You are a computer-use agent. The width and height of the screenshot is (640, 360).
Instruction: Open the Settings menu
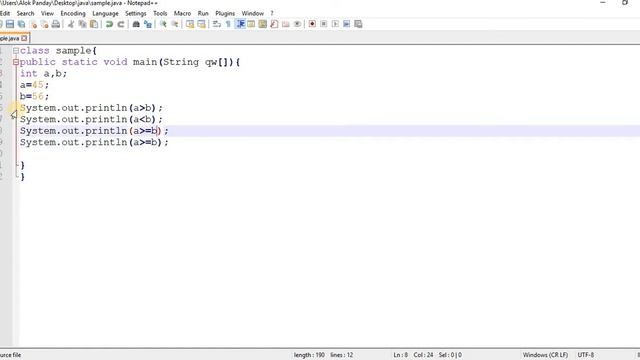(x=136, y=13)
